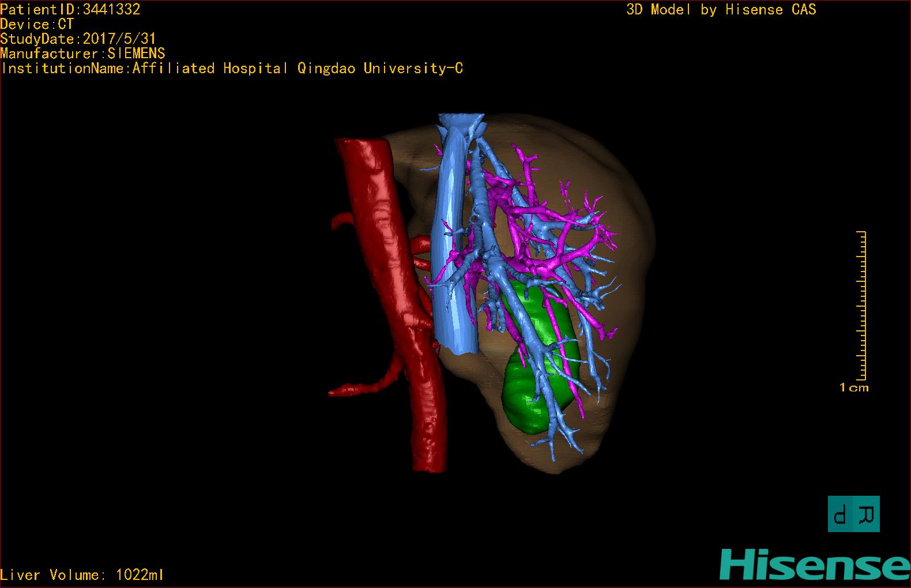
Task: Click the PatientID:3441332 text
Action: tap(70, 9)
